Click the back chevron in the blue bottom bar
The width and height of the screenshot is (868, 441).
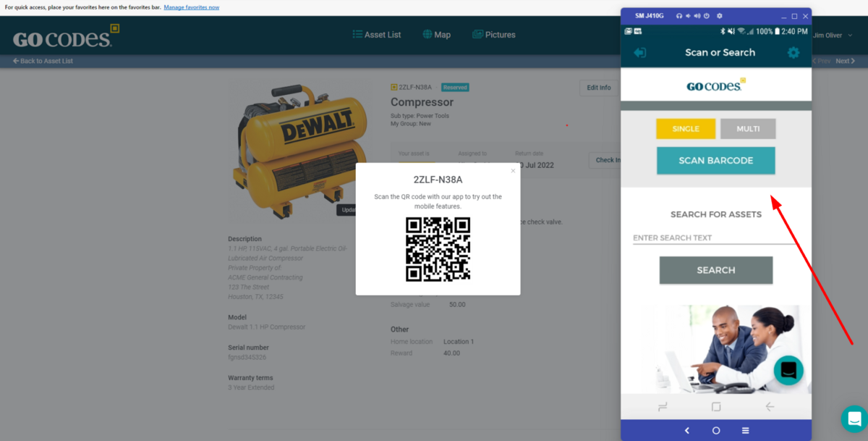pos(687,430)
